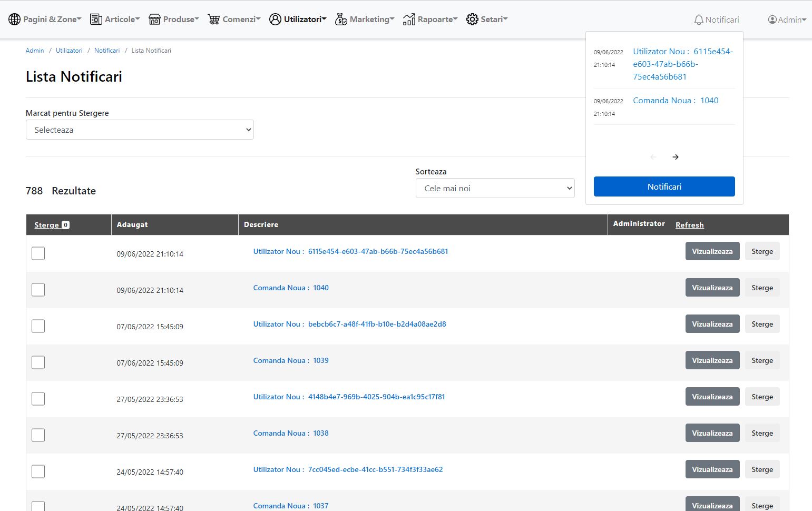The image size is (812, 511).
Task: Open Comanda Noua 1039 link in table
Action: [x=291, y=360]
